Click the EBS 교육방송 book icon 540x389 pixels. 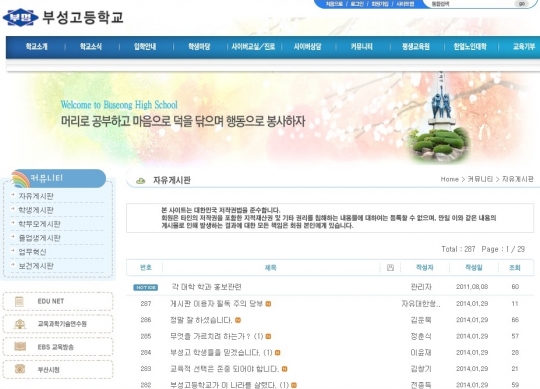pos(20,346)
